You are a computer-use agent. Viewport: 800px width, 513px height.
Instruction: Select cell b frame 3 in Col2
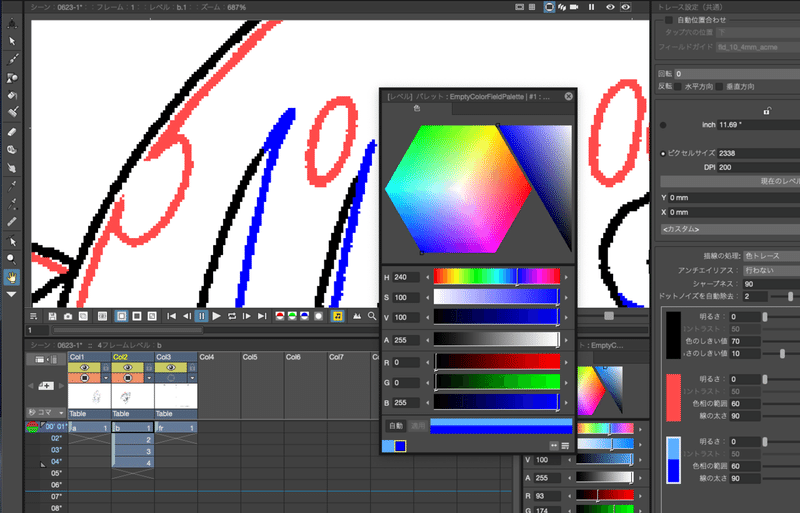[133, 451]
